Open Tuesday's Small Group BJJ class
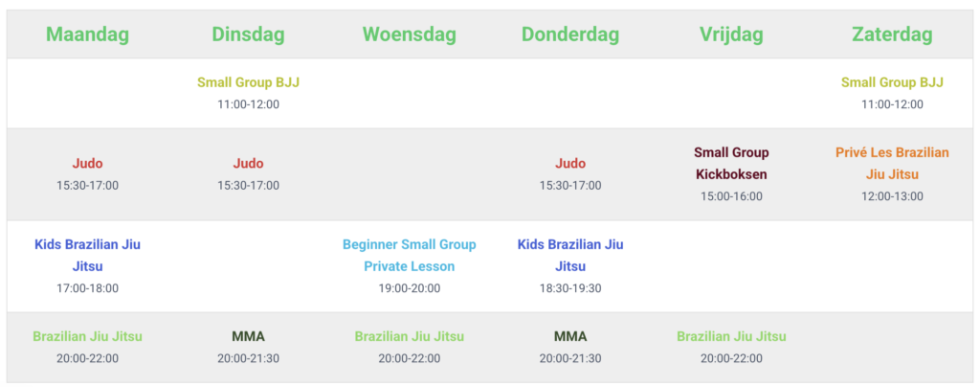 (248, 82)
